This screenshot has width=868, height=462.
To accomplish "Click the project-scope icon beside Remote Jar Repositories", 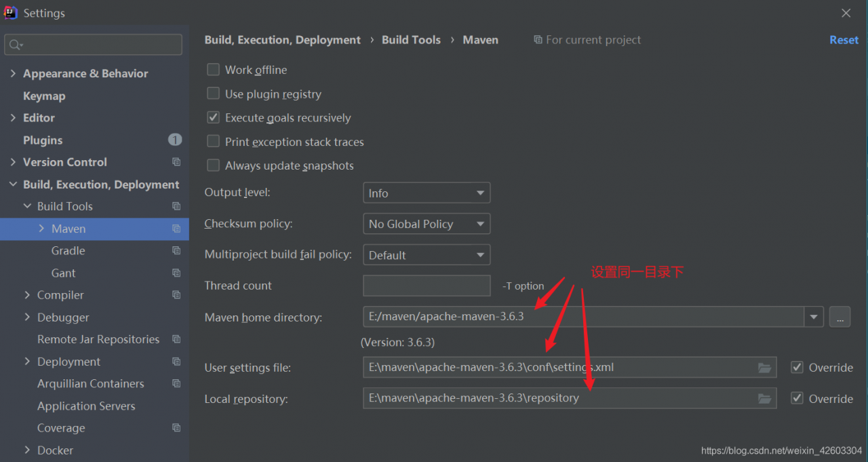I will coord(176,339).
